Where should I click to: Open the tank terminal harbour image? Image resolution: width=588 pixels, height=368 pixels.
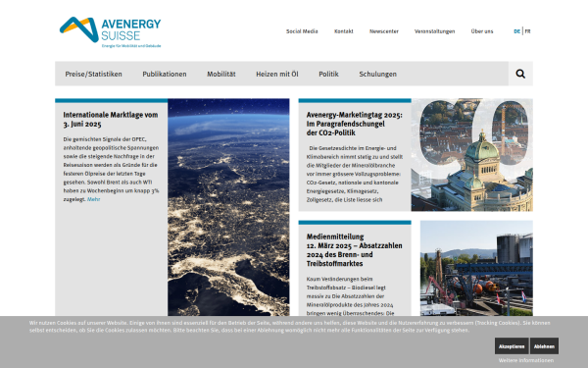tap(476, 268)
